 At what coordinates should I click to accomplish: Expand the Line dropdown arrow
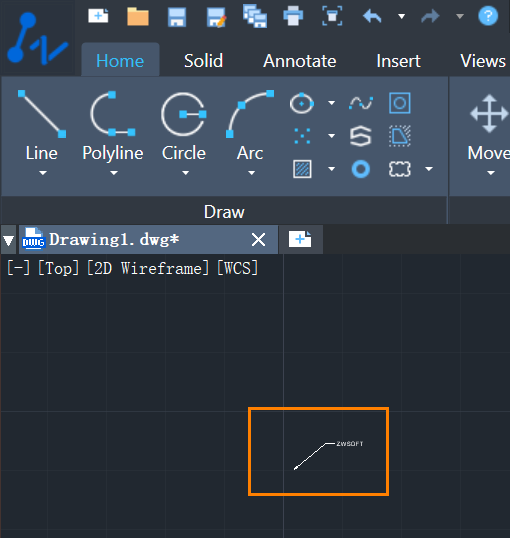43,173
